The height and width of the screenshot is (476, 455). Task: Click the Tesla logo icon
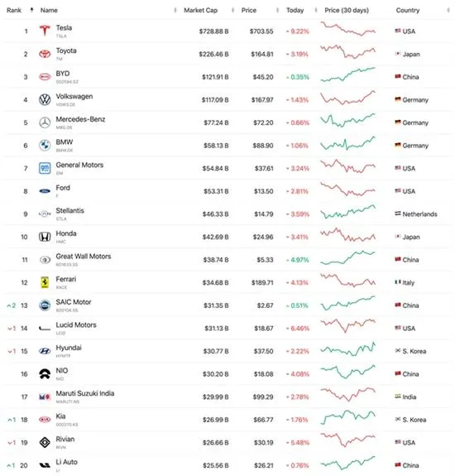pyautogui.click(x=45, y=31)
